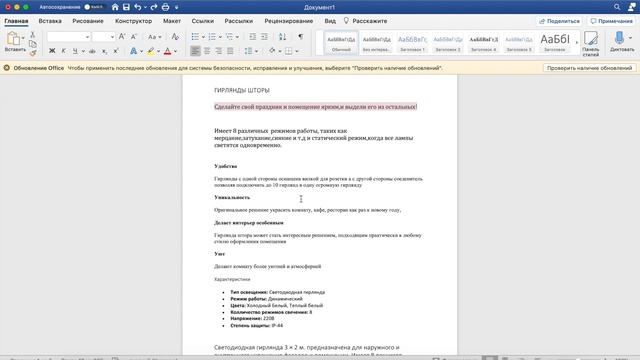
Task: Toggle bold Ж formatting
Action: point(52,51)
